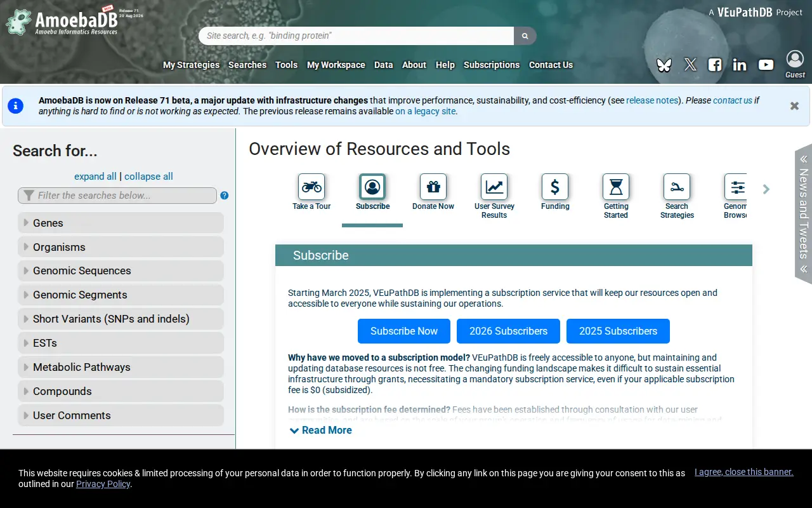Screen dimensions: 812x508
Task: Open the Subscriptions menu item
Action: 492,65
